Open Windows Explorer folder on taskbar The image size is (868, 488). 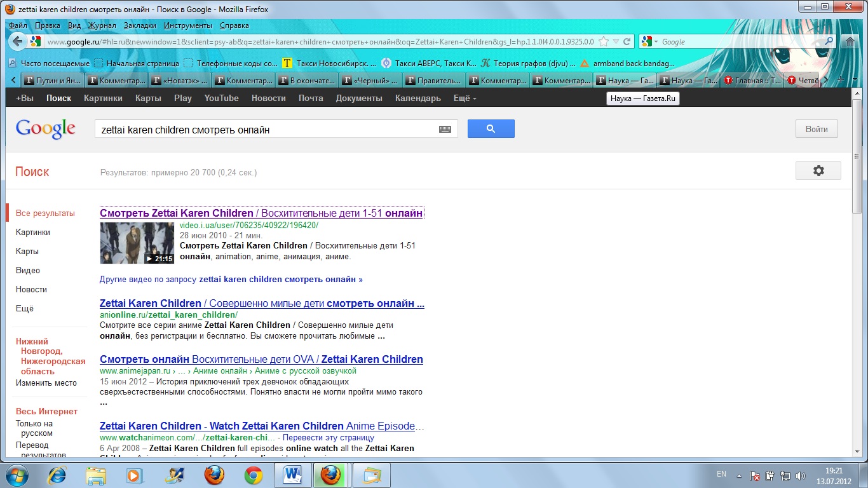(96, 475)
